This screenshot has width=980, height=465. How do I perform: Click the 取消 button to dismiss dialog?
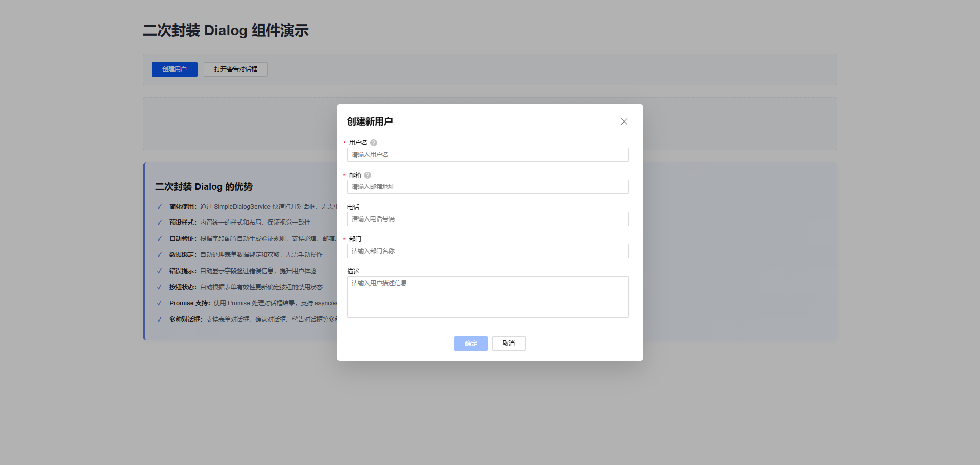508,344
